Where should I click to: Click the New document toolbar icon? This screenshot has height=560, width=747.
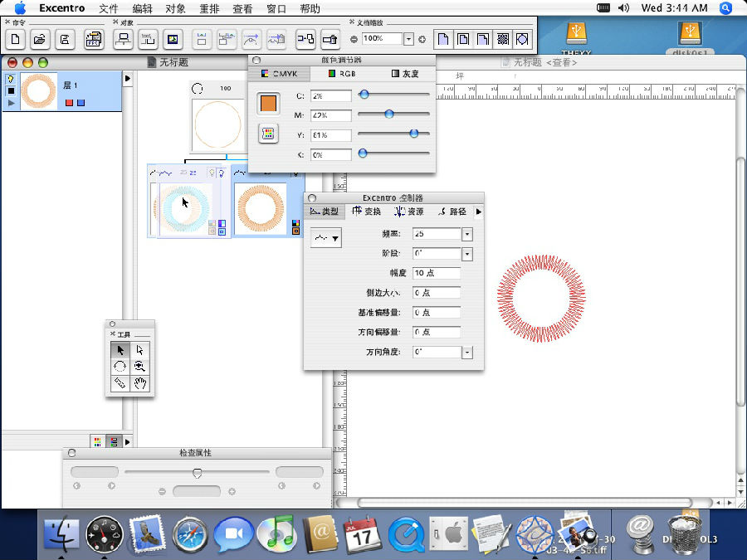(x=15, y=38)
